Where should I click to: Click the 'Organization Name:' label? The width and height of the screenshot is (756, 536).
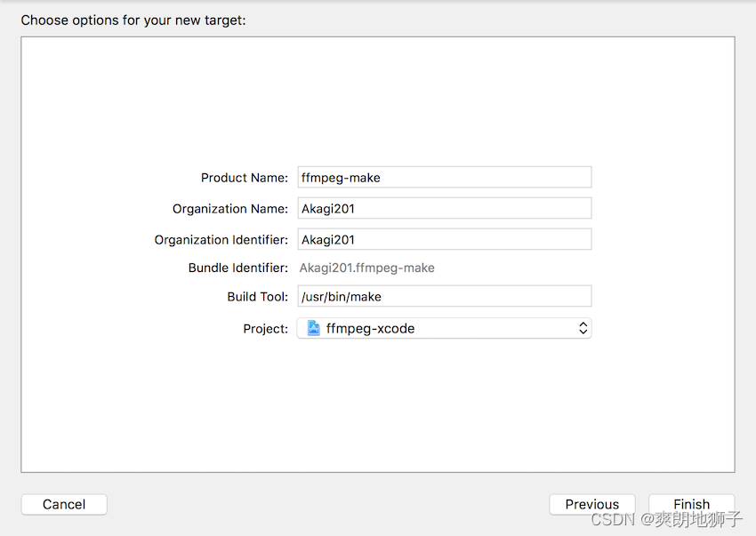point(230,209)
